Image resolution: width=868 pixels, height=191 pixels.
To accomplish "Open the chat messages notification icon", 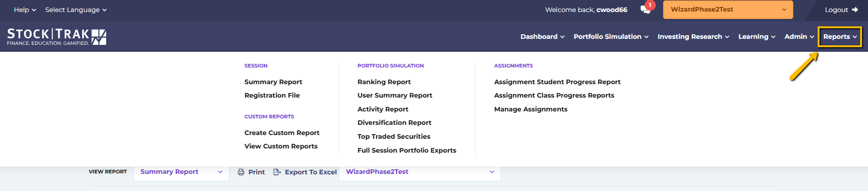I will (646, 10).
